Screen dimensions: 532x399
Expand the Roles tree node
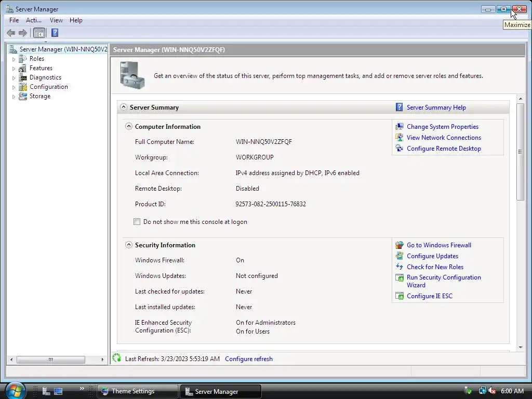[14, 59]
